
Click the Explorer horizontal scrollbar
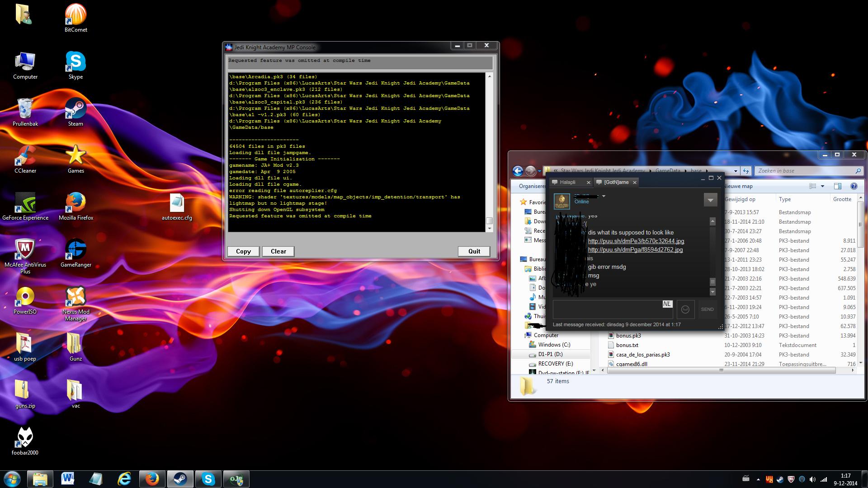click(722, 370)
